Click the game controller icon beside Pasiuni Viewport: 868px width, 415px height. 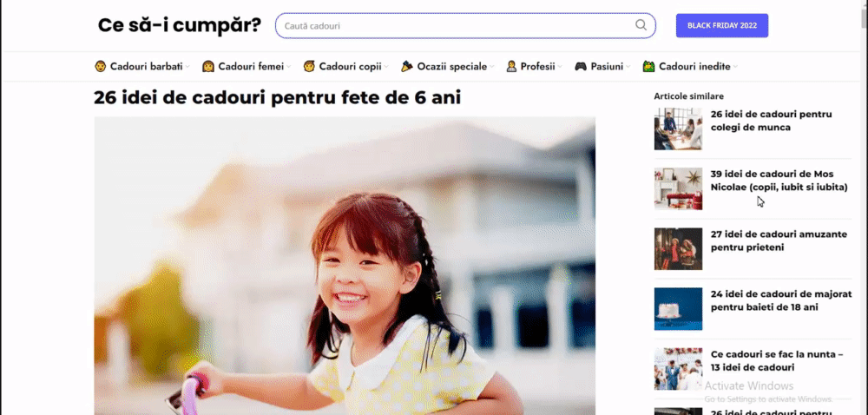[580, 66]
